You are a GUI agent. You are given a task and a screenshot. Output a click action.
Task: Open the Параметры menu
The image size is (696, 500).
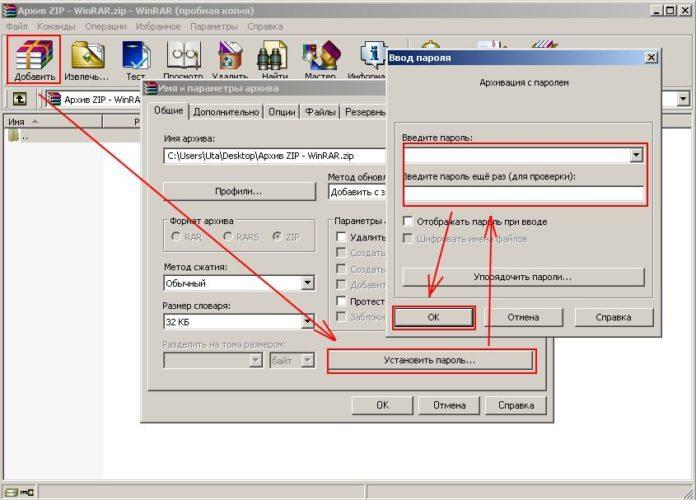pyautogui.click(x=214, y=27)
